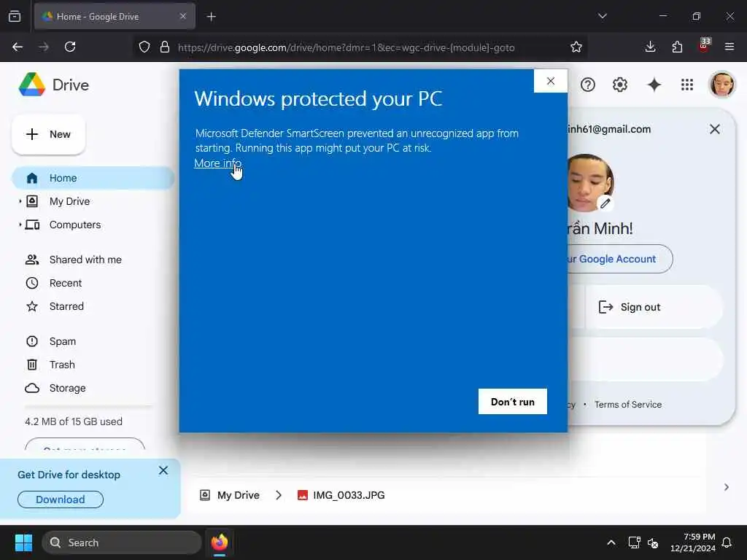Viewport: 747px width, 560px height.
Task: Click the network display tray icon
Action: pos(634,542)
